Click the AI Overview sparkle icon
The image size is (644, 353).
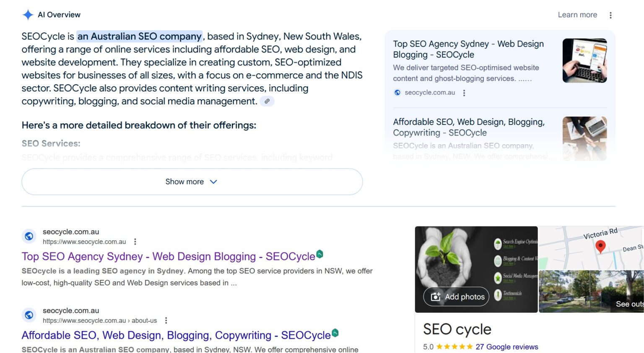point(28,14)
